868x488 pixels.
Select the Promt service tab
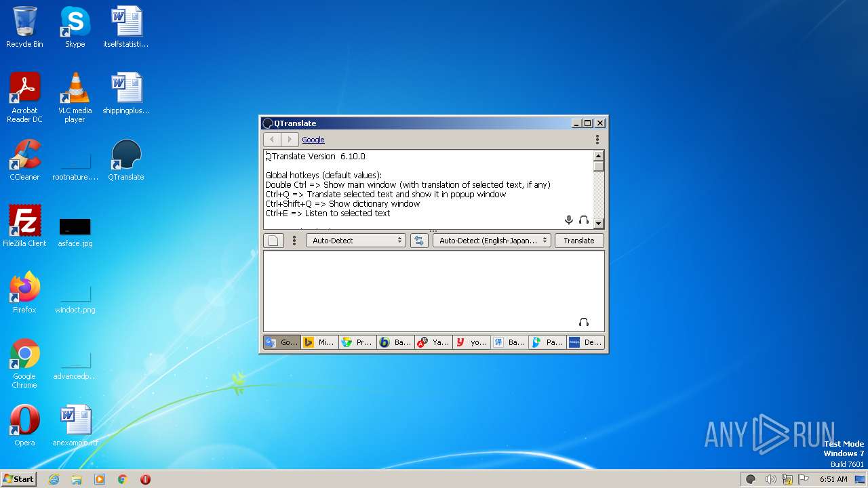click(x=357, y=342)
